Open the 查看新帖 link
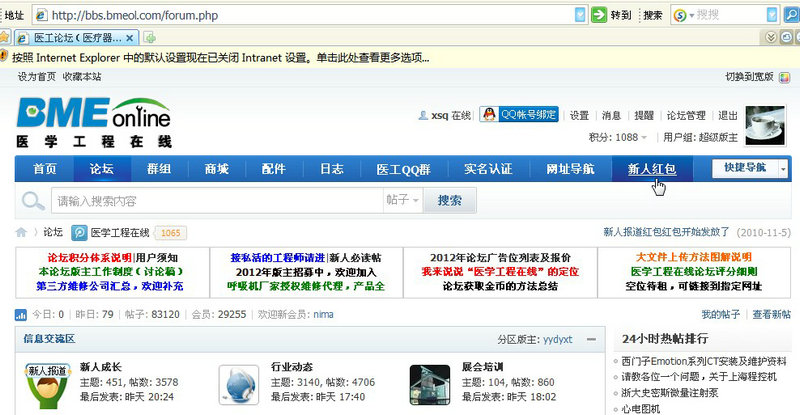 click(770, 314)
